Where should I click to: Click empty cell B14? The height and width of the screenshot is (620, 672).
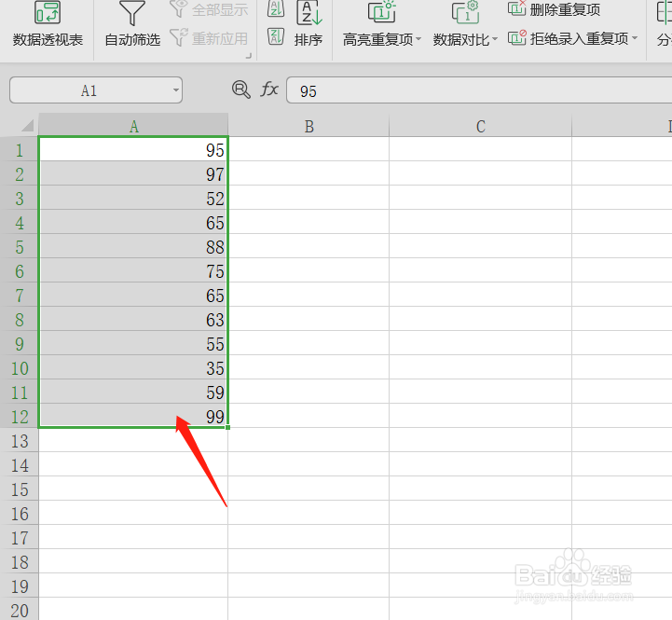coord(309,464)
